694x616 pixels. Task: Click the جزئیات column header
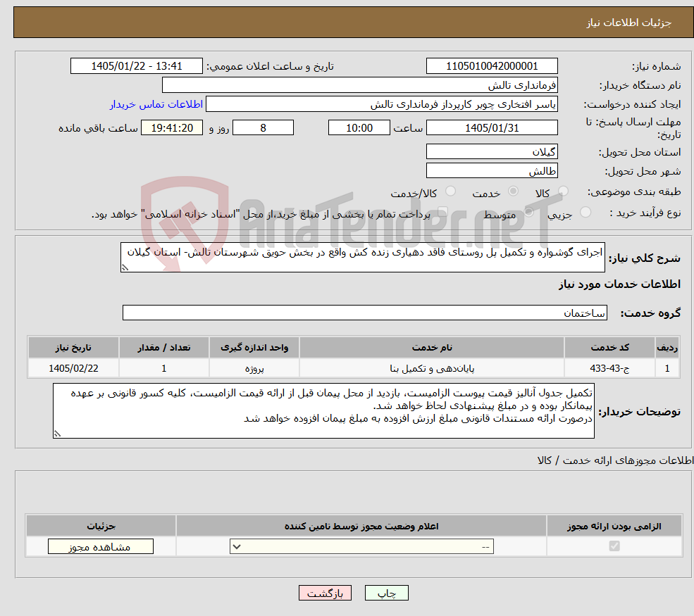(x=101, y=526)
